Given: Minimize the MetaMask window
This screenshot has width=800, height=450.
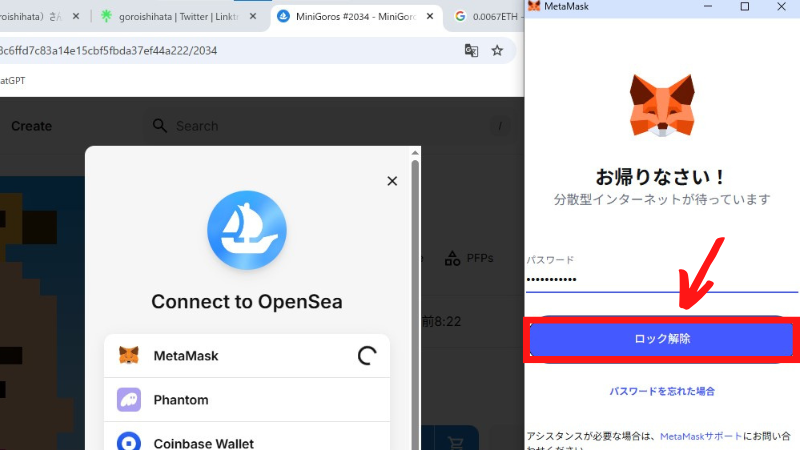Looking at the screenshot, I should pyautogui.click(x=708, y=6).
